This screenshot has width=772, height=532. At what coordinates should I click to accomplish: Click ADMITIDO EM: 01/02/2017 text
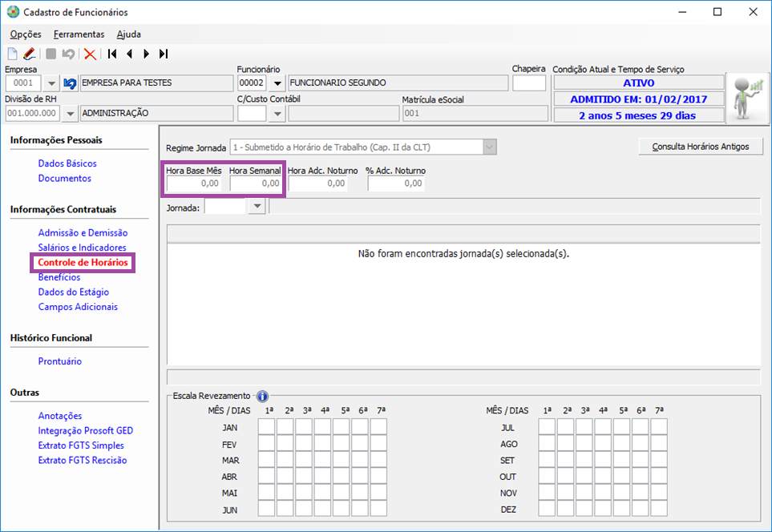(x=639, y=99)
